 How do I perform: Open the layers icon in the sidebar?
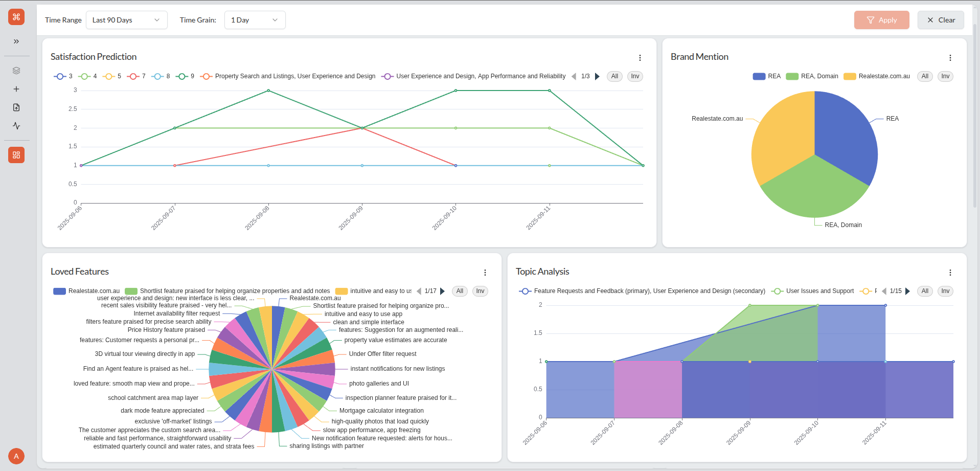click(x=16, y=70)
